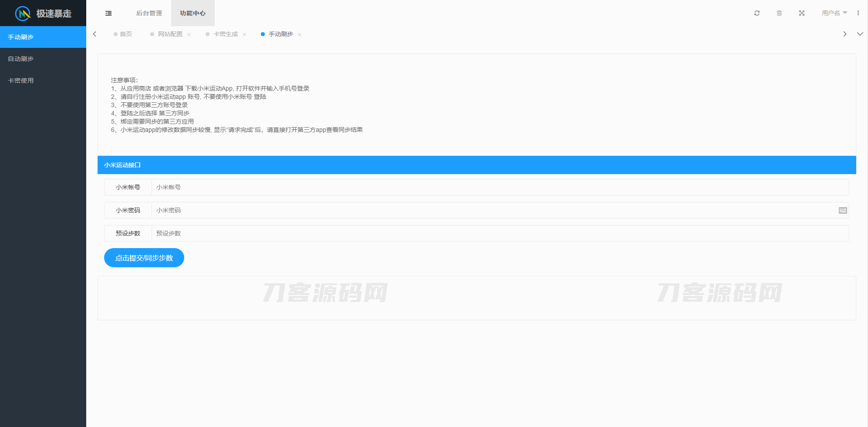Close the 网站配置 tab
The height and width of the screenshot is (427, 868).
(x=189, y=34)
